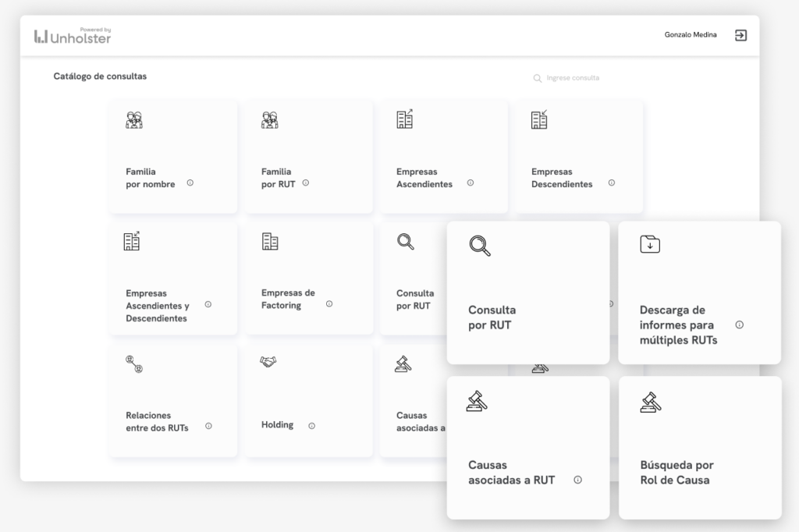Click the building icon on Empresas Ascendentes
Viewport: 799px width, 532px height.
[x=405, y=119]
